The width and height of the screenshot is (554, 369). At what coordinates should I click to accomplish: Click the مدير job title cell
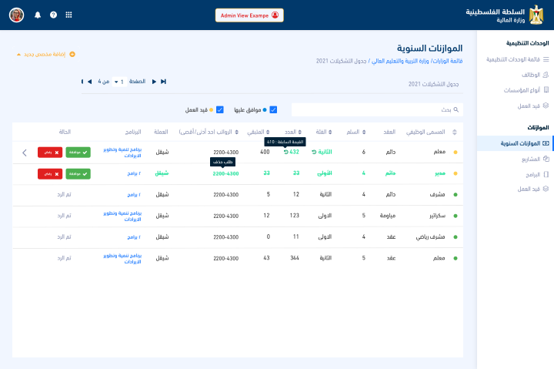tap(440, 174)
